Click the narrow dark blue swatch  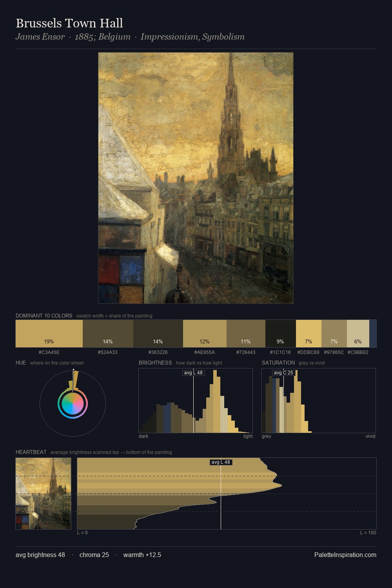pyautogui.click(x=373, y=334)
